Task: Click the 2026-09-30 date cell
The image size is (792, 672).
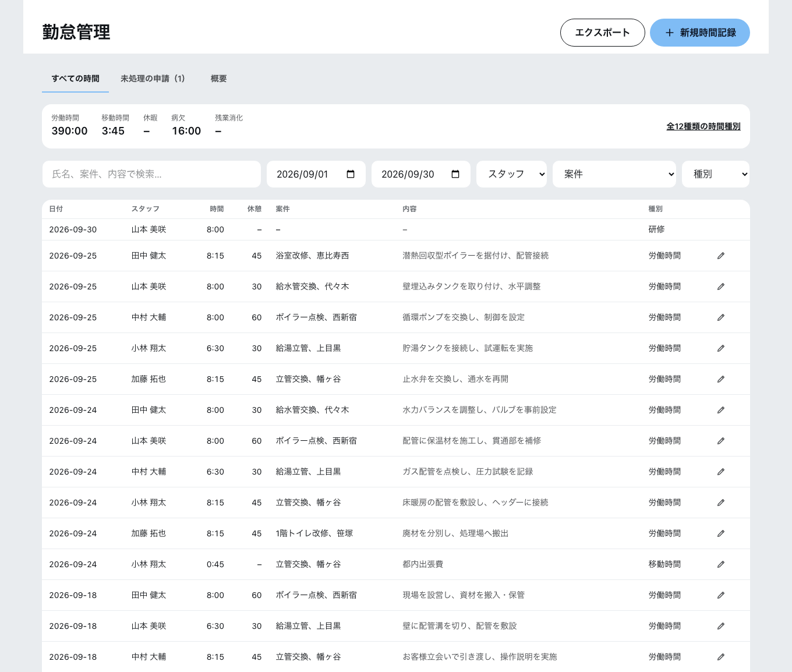Action: [x=73, y=229]
